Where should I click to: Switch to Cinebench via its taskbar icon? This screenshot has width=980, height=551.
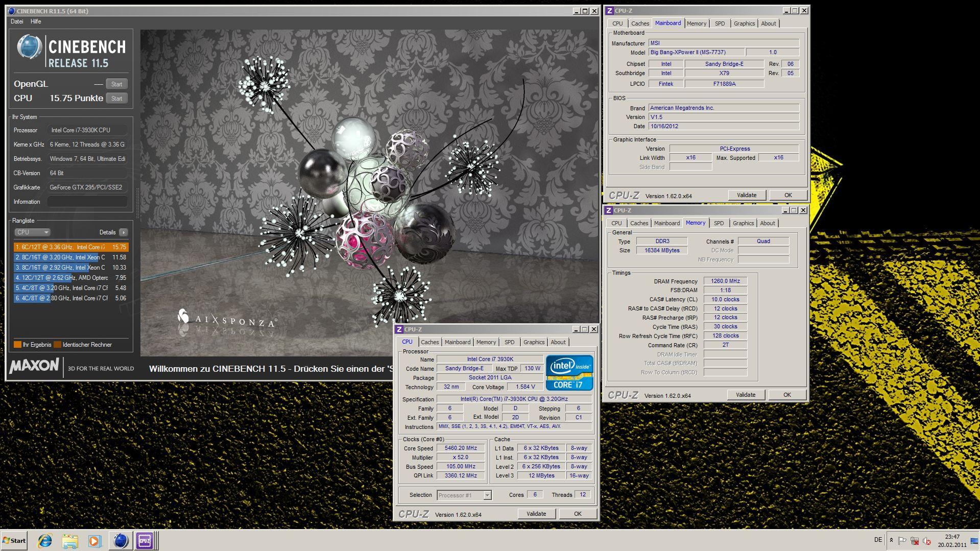point(121,540)
